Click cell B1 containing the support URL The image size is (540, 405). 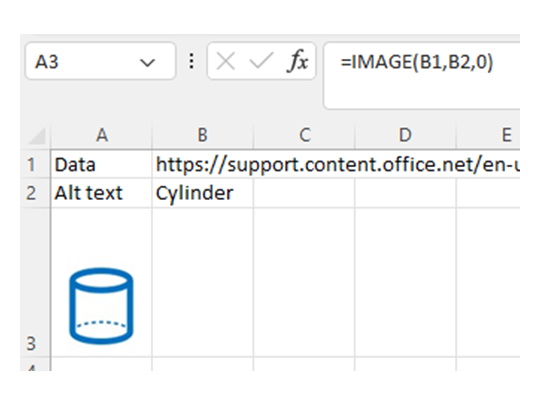pyautogui.click(x=202, y=165)
